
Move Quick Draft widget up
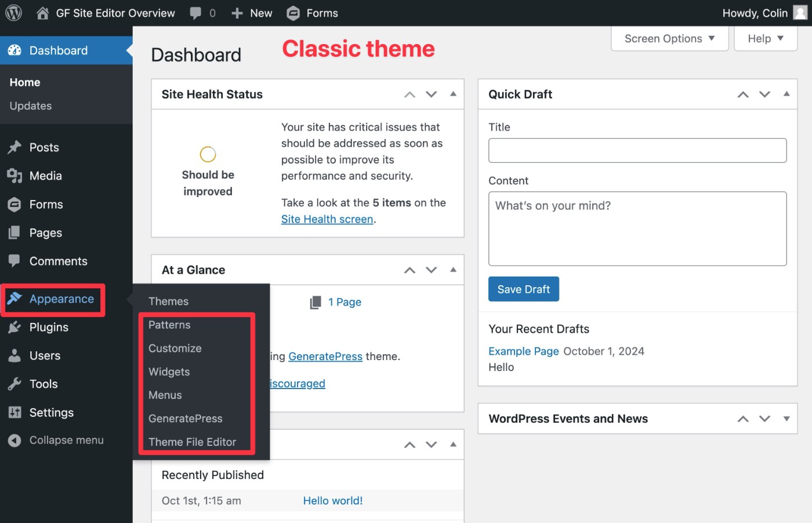[743, 95]
